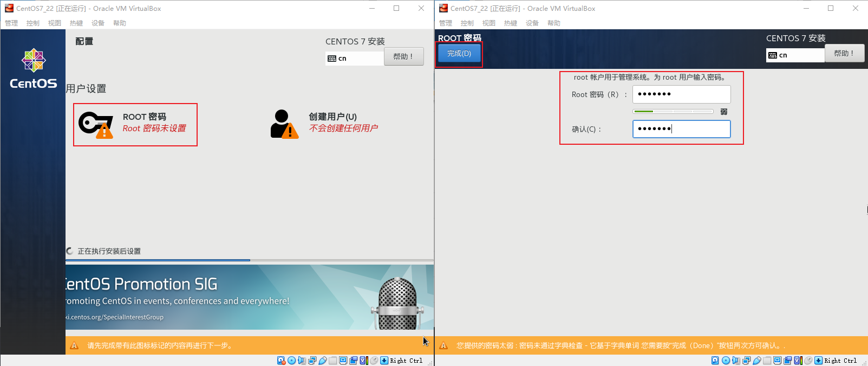Click audio speaker icon in right window status bar
Image resolution: width=868 pixels, height=366 pixels.
pyautogui.click(x=736, y=361)
